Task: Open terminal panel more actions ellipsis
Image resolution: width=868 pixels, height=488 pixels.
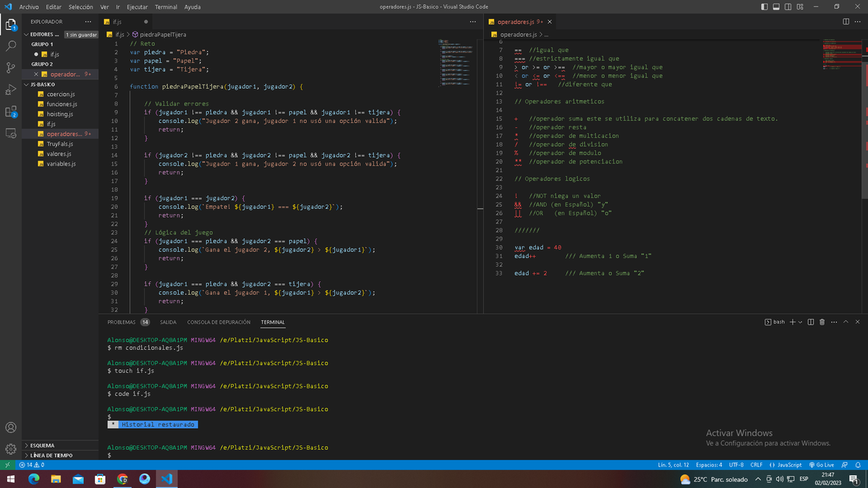Action: tap(833, 322)
